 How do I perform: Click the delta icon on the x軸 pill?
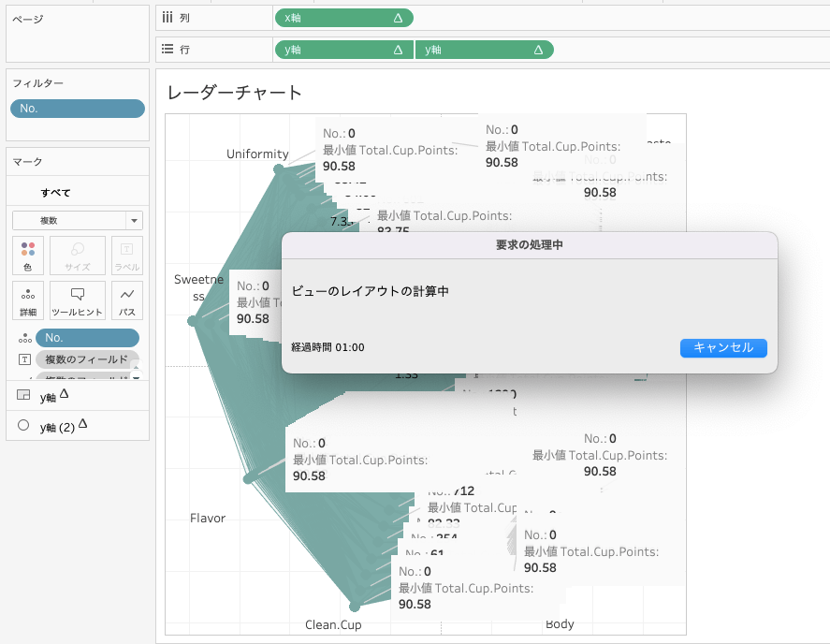coord(398,18)
